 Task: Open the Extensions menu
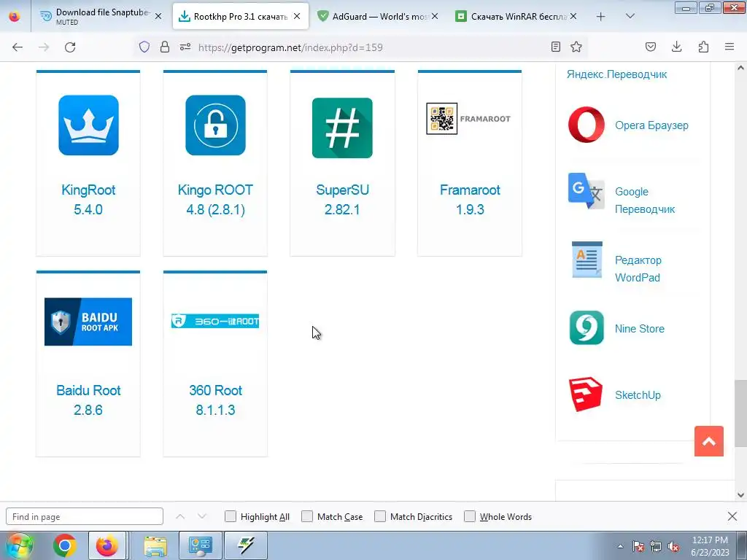[x=703, y=47]
